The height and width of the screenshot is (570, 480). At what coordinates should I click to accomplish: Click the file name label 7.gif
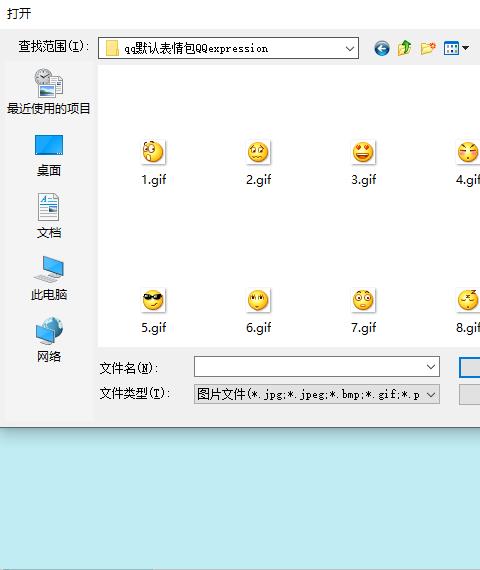(364, 328)
